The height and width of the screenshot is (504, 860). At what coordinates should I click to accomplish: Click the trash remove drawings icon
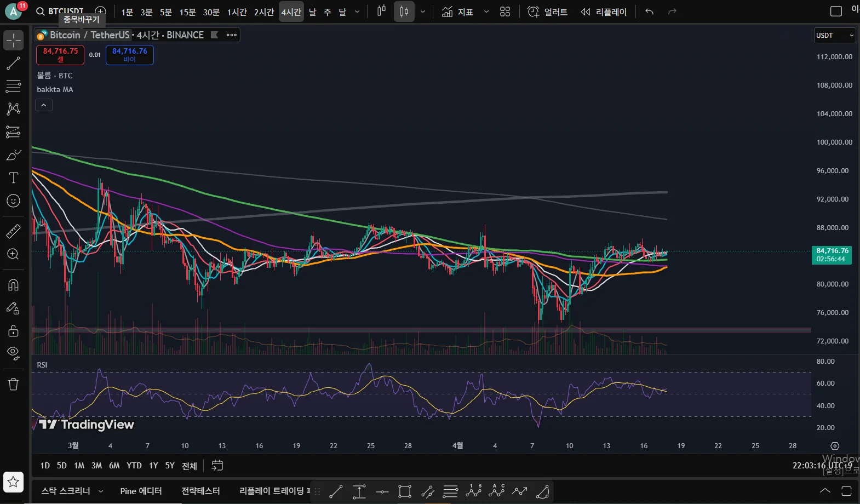click(x=13, y=384)
